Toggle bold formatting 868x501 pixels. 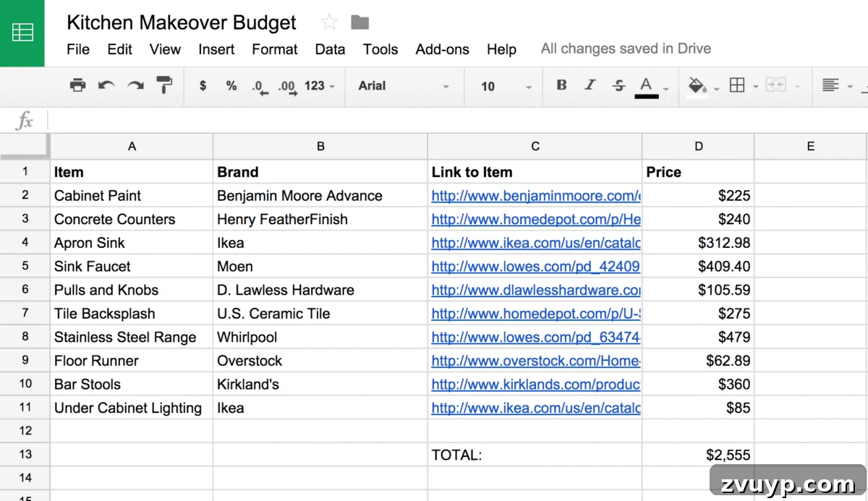pyautogui.click(x=561, y=85)
